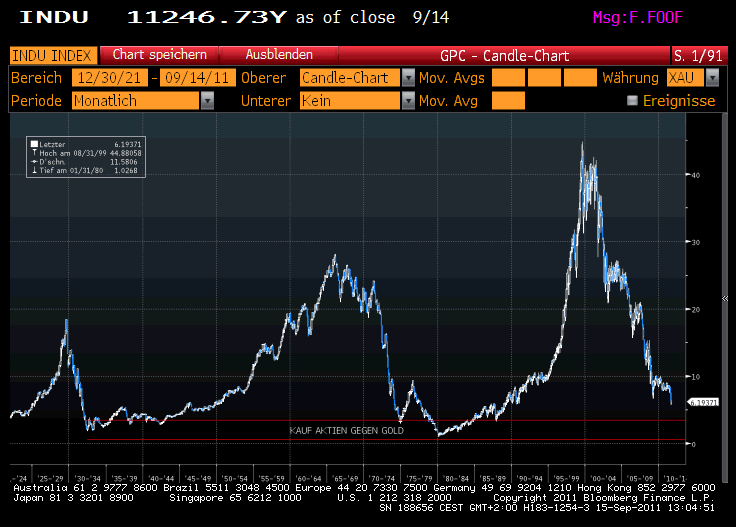This screenshot has width=736, height=527.
Task: Click the Bereich label
Action: tap(36, 78)
